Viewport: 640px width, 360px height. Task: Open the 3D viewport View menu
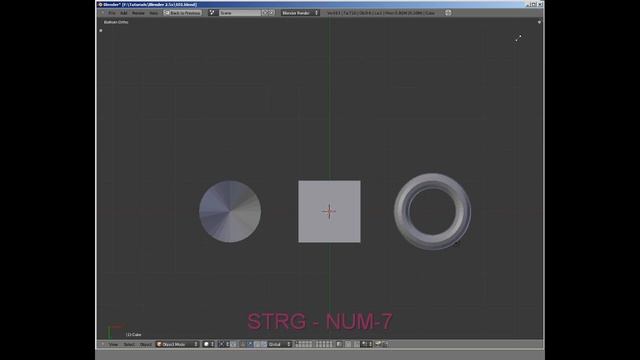tap(113, 344)
